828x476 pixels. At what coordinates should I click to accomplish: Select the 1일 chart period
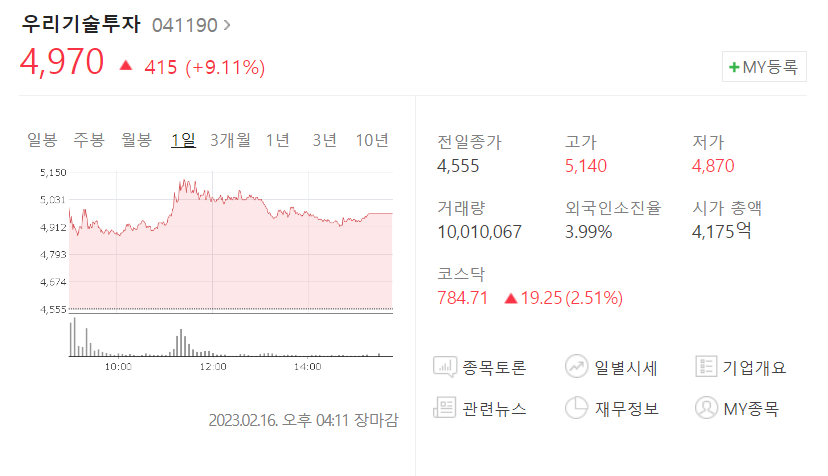coord(183,140)
